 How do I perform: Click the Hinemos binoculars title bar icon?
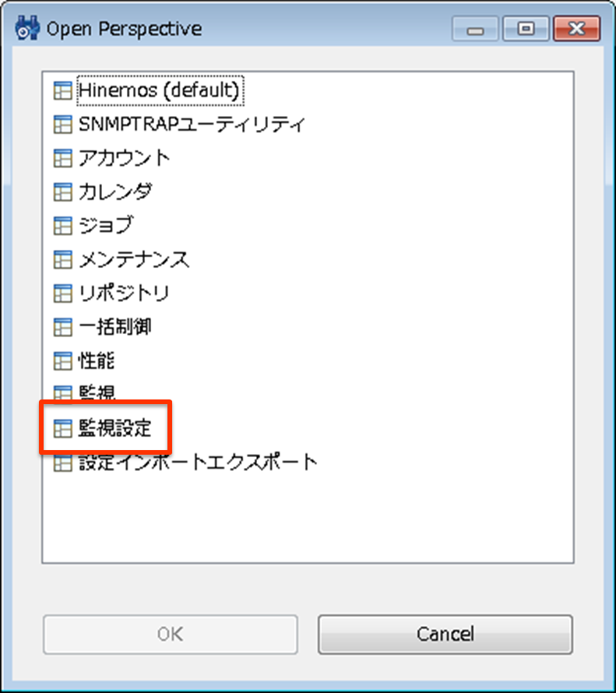click(x=27, y=28)
